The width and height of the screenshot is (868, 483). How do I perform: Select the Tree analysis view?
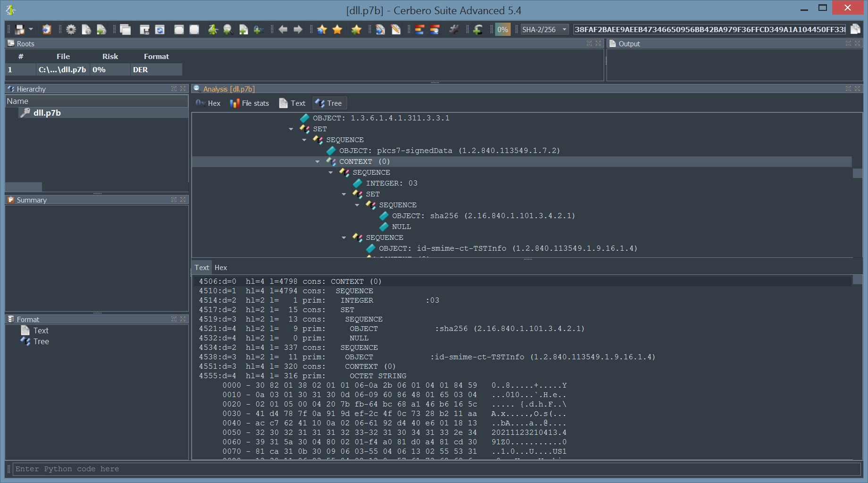329,103
